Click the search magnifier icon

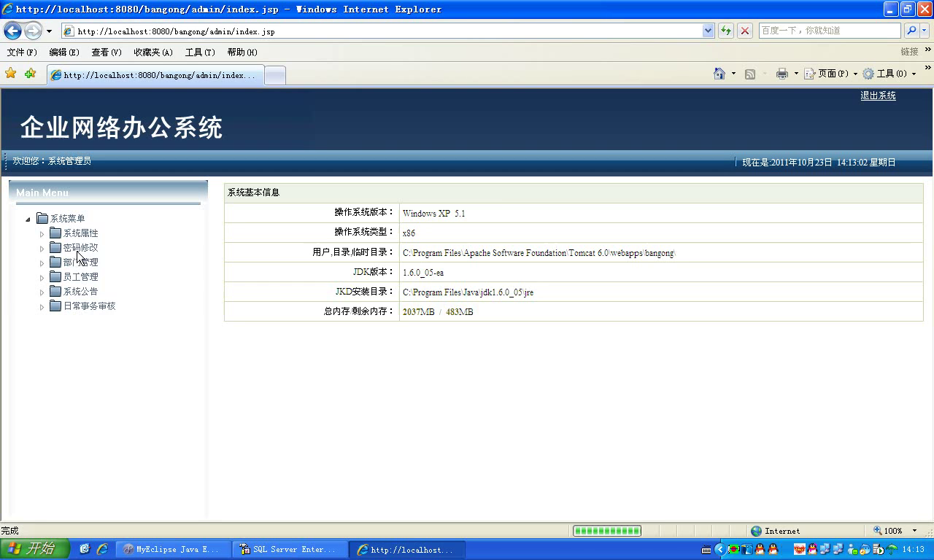(x=911, y=31)
